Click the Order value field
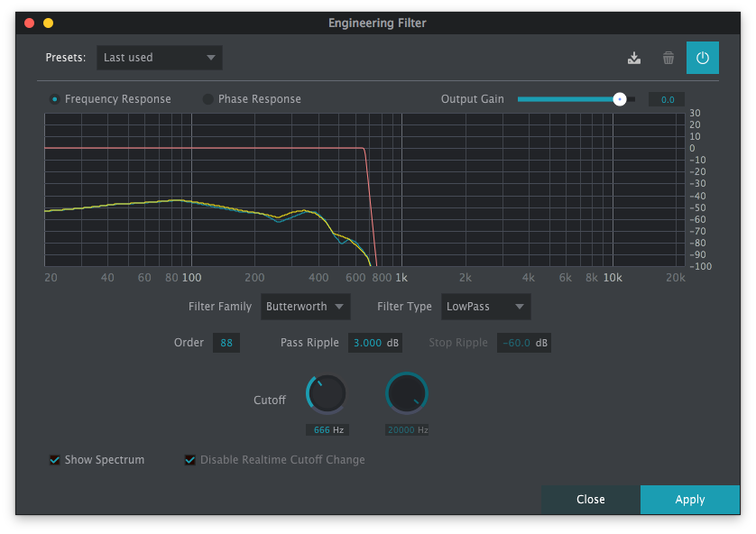The height and width of the screenshot is (534, 756). click(226, 343)
